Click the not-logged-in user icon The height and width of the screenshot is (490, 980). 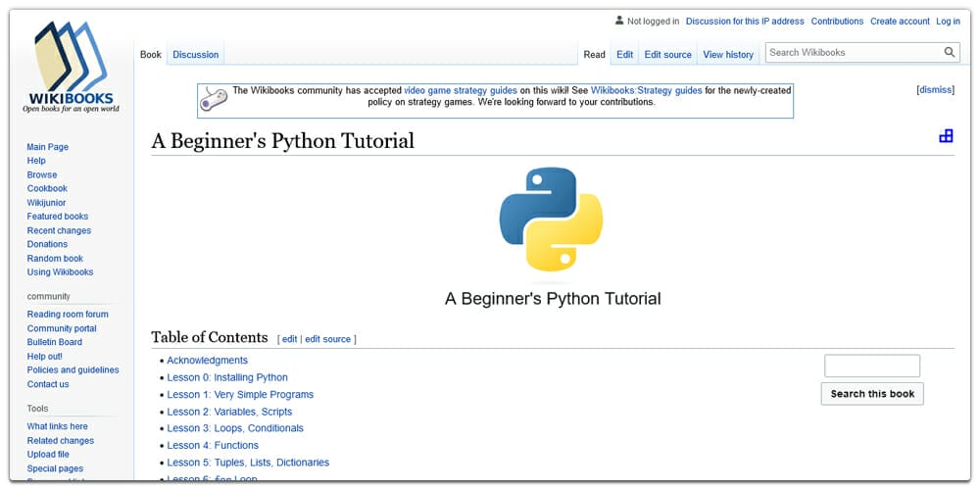(x=618, y=21)
